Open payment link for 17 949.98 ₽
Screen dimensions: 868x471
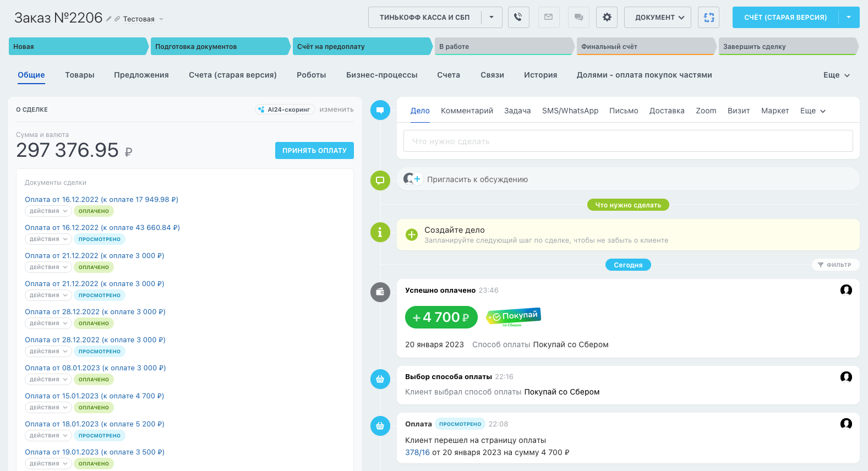(x=101, y=200)
